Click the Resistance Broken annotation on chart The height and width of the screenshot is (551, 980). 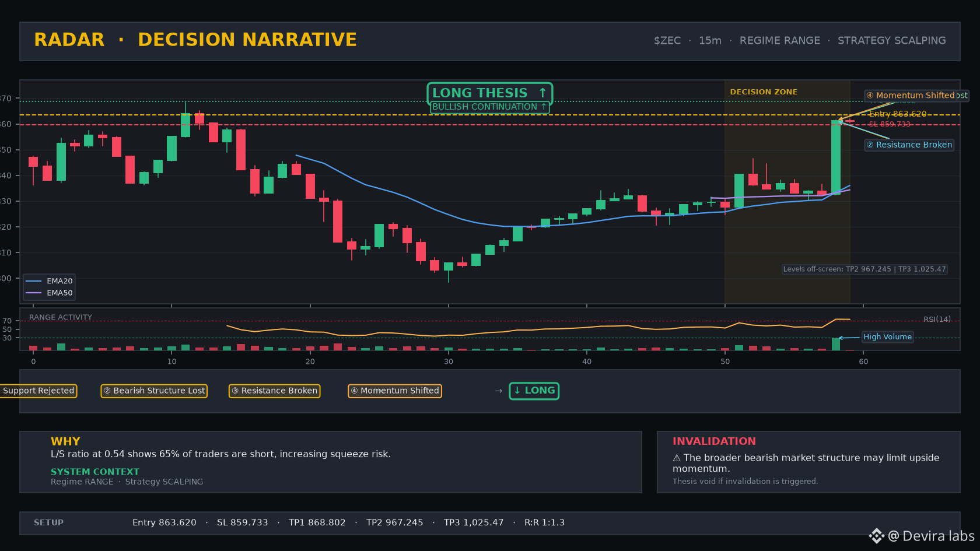tap(909, 145)
